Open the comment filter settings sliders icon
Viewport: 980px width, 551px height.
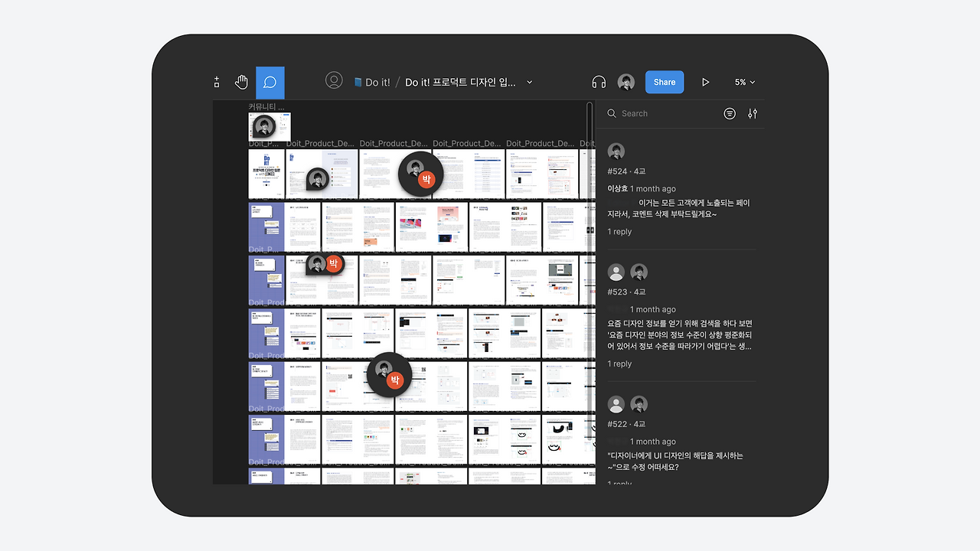[x=753, y=113]
